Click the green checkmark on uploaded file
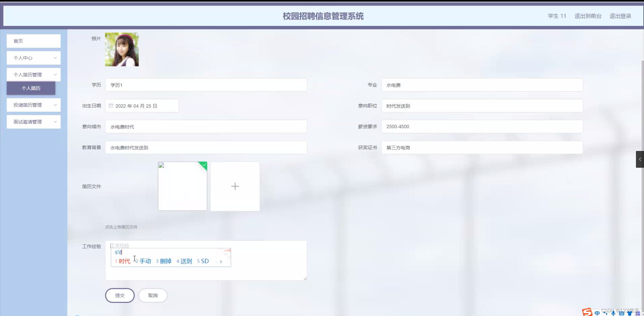644x316 pixels. tap(204, 165)
